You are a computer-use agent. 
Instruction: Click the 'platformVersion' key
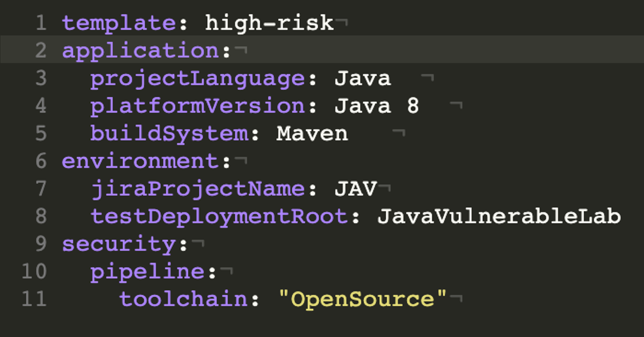[x=198, y=107]
